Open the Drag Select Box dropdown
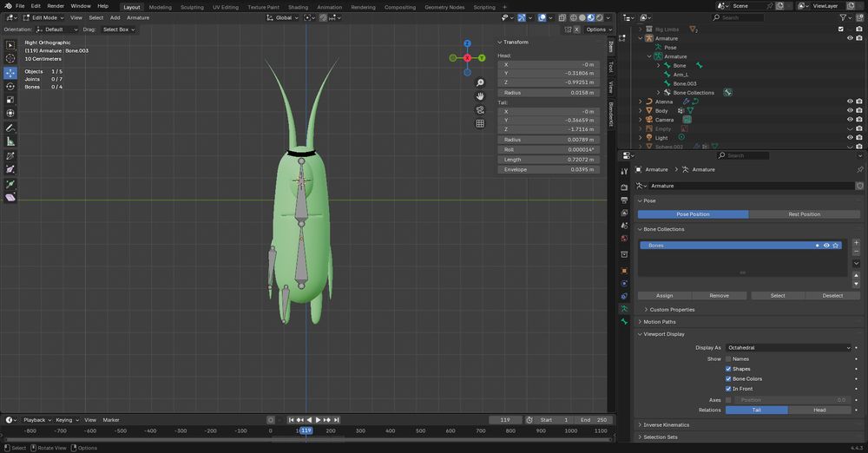Viewport: 868px width, 453px height. click(x=118, y=30)
